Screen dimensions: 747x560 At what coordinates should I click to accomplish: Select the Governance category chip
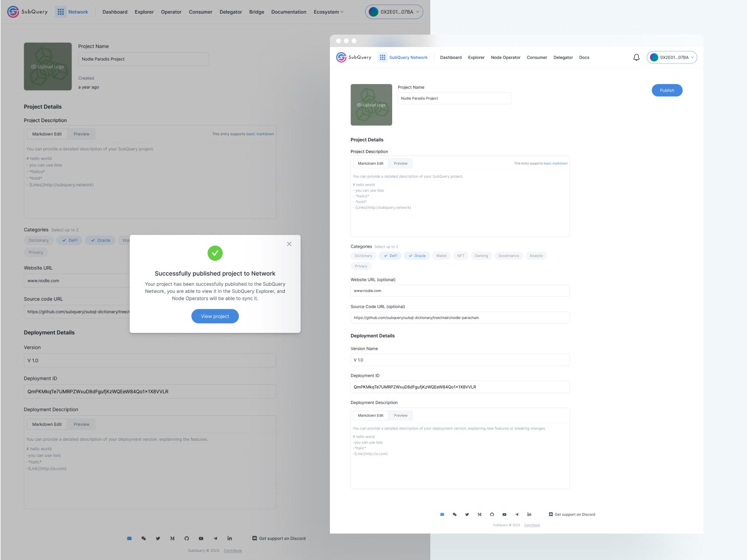tap(509, 256)
